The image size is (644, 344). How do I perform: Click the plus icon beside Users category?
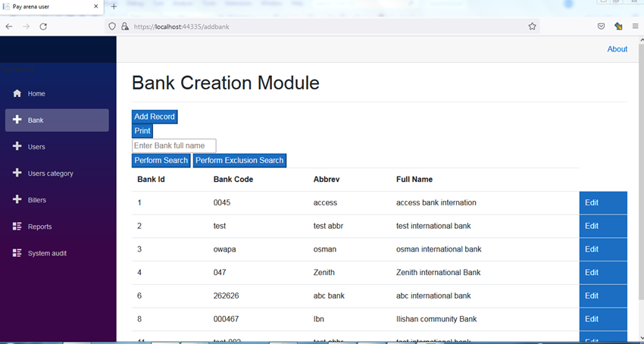17,173
